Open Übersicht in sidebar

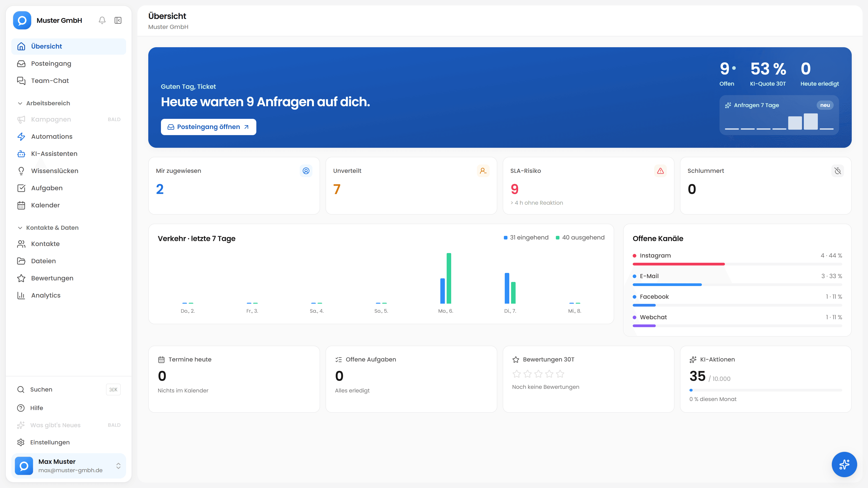(69, 46)
